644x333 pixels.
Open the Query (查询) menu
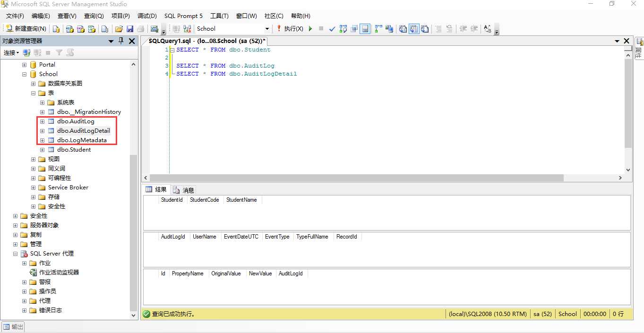click(94, 16)
